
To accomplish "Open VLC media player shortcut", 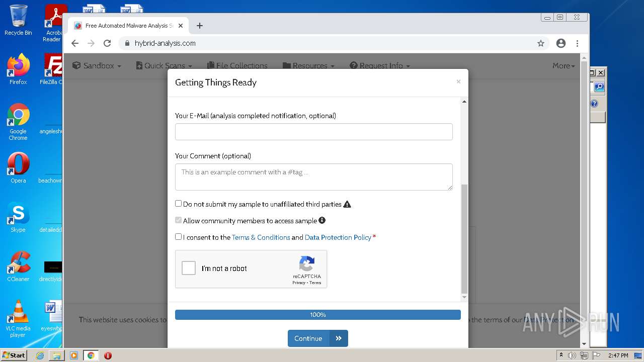I will [18, 319].
